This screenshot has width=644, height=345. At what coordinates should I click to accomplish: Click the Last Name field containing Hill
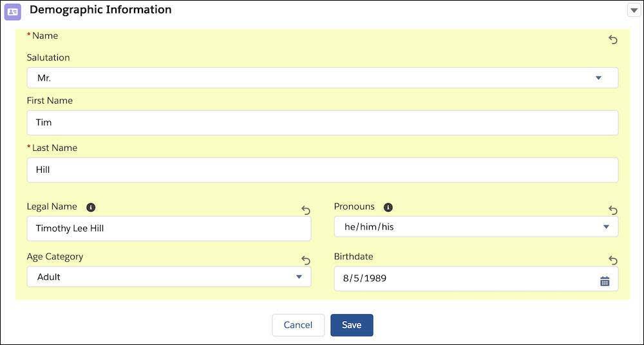coord(322,170)
